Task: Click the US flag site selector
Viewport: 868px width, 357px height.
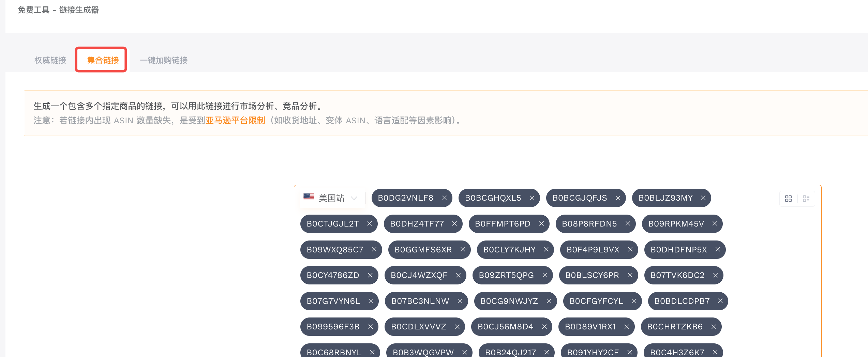Action: click(x=309, y=198)
